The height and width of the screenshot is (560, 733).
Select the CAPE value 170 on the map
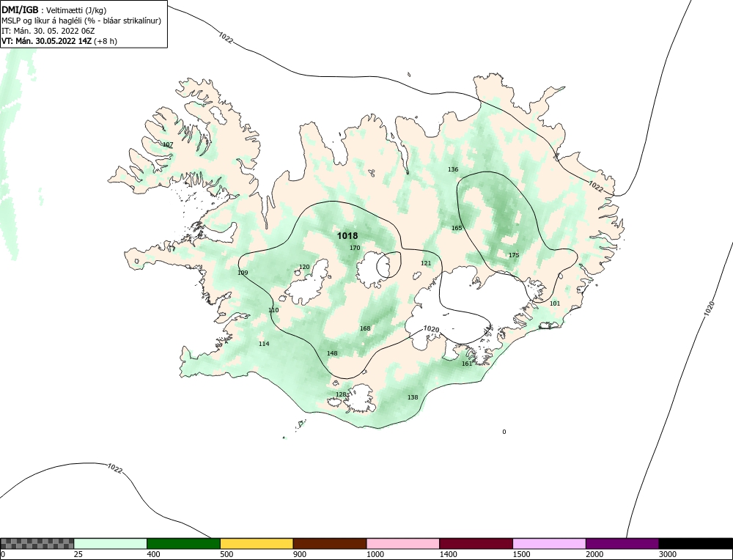[x=355, y=248]
